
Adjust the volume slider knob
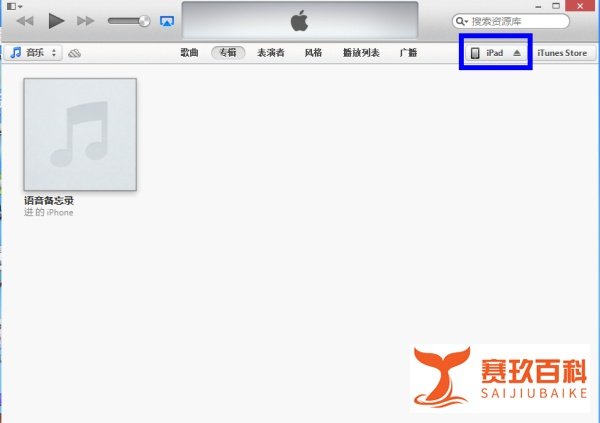point(144,21)
